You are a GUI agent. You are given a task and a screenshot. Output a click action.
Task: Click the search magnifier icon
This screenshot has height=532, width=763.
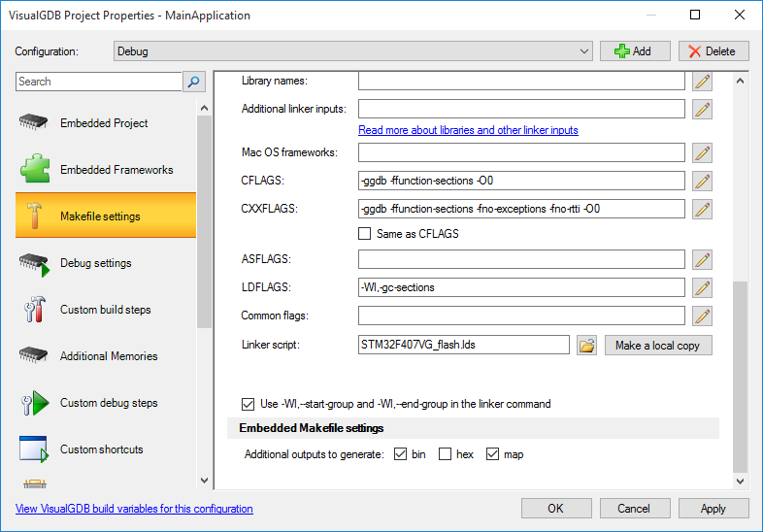(x=194, y=82)
